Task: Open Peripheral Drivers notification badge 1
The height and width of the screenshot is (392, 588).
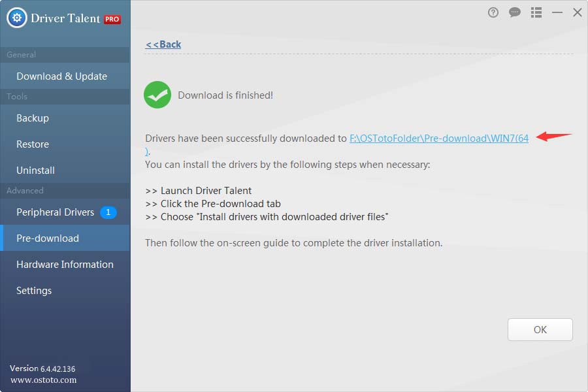Action: click(108, 212)
